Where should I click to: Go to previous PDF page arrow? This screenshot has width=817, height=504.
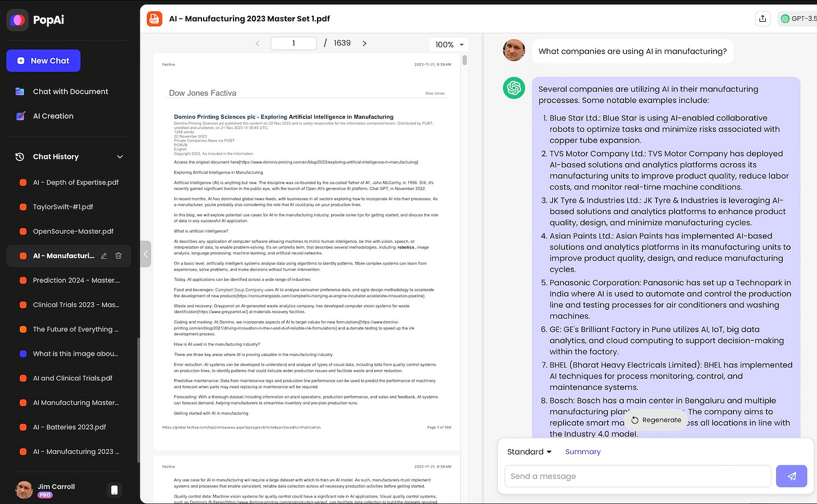pyautogui.click(x=258, y=43)
